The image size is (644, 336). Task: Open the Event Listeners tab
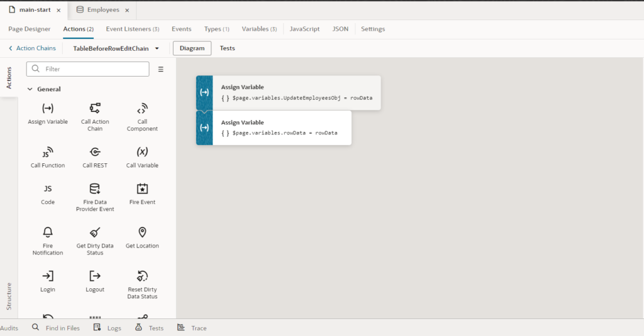(x=132, y=29)
